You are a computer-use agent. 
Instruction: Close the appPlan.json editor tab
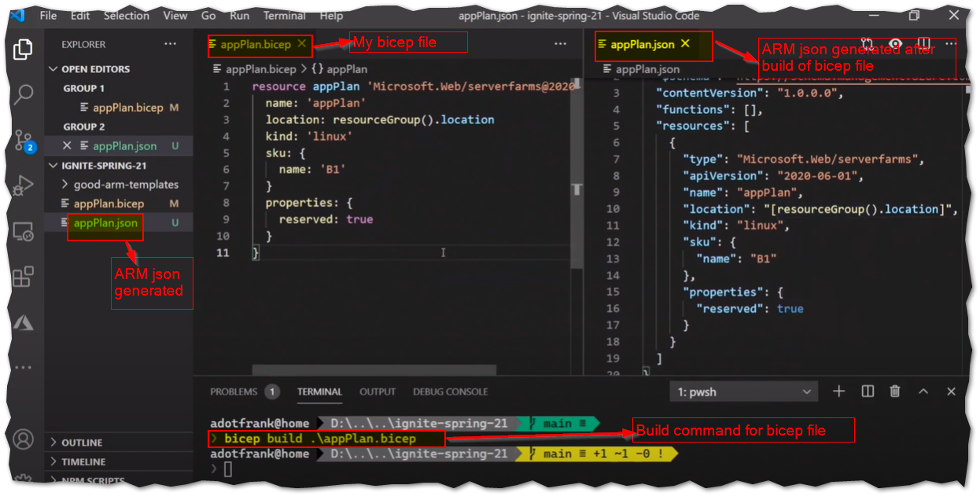[685, 44]
